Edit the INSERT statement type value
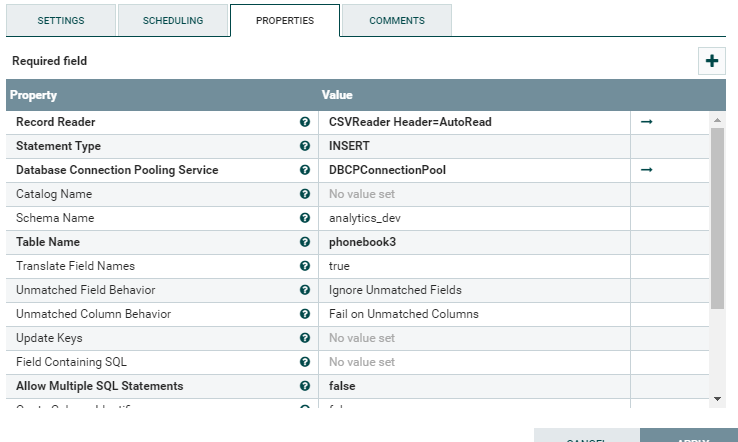 click(474, 146)
